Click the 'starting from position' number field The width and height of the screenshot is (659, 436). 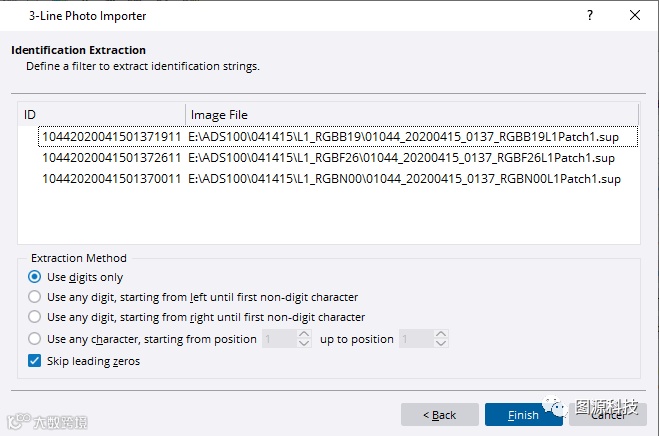point(279,339)
